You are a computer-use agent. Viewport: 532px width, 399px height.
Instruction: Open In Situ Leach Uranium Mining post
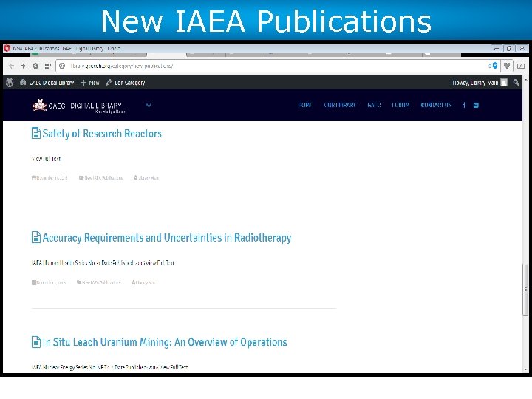(165, 342)
